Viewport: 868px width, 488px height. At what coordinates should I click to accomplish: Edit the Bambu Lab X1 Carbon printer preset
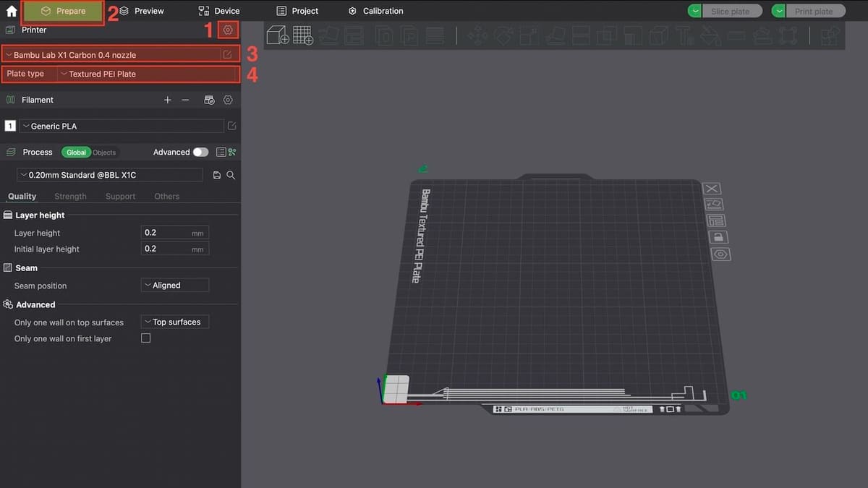(227, 55)
